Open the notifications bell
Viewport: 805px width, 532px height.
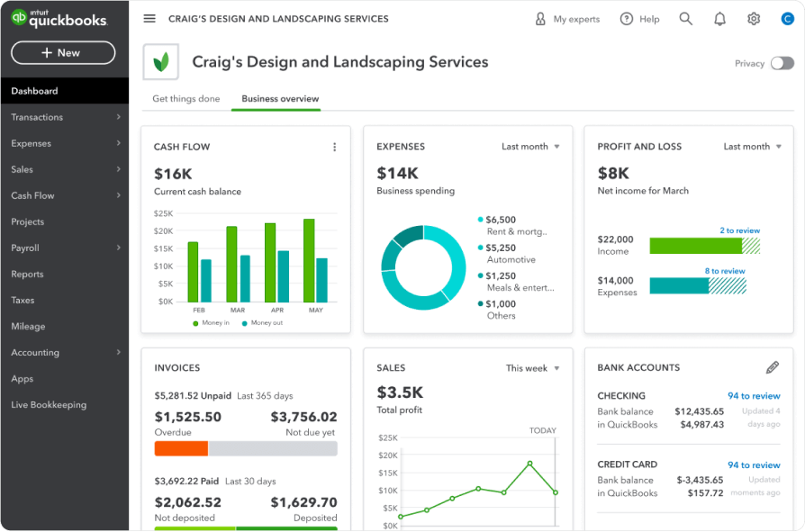719,19
